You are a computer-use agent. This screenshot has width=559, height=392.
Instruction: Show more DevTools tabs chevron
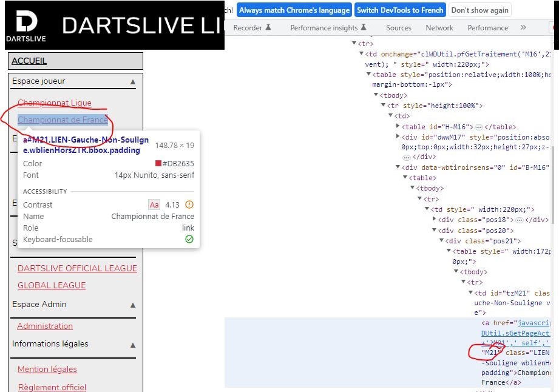pos(523,27)
